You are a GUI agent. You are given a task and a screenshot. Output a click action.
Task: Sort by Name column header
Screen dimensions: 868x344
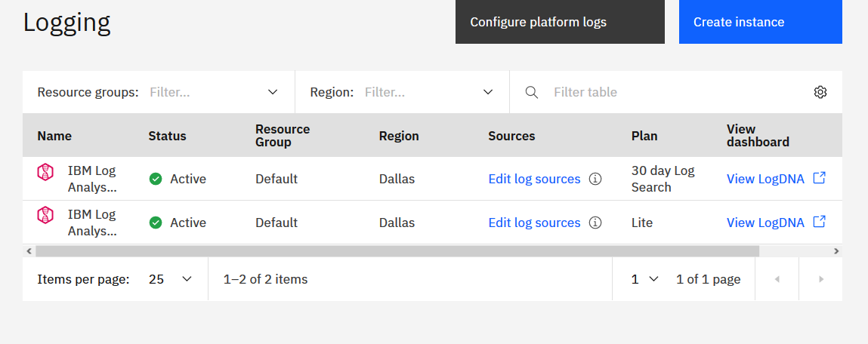point(54,136)
